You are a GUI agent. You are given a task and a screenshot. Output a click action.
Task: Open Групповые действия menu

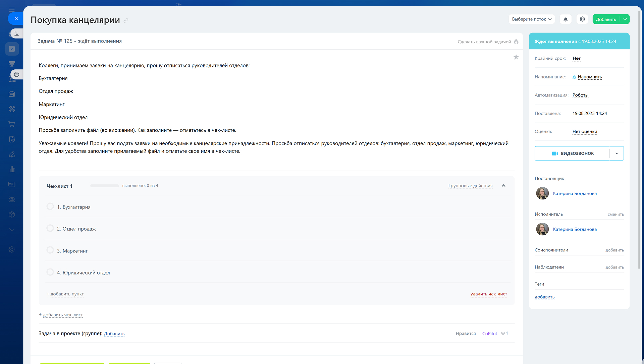coord(470,186)
